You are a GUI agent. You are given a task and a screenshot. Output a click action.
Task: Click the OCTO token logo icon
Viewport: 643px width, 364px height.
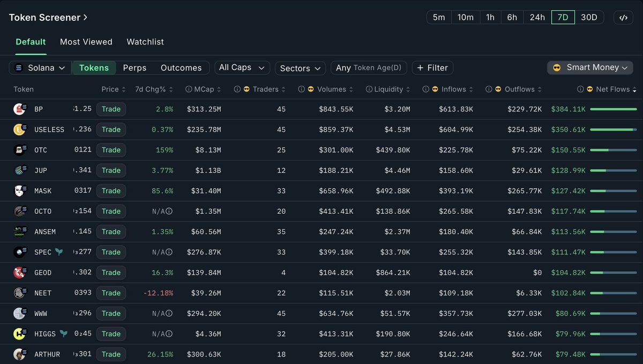pos(20,211)
